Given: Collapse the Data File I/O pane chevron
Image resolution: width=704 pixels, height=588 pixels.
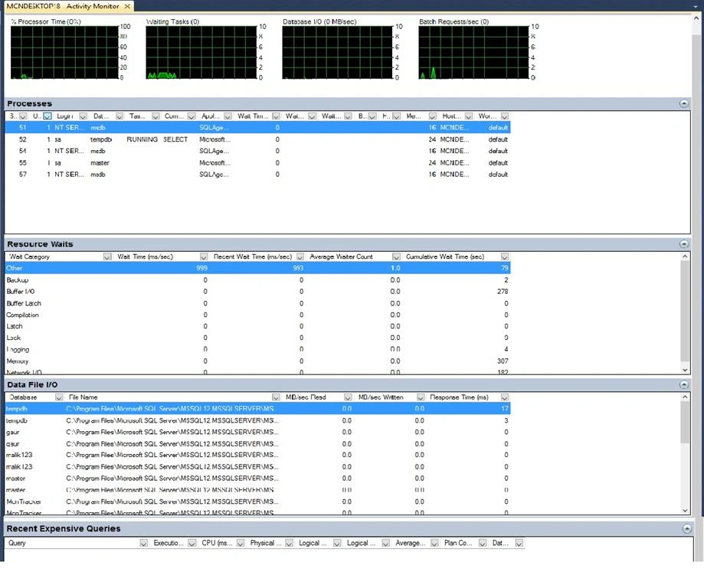Looking at the screenshot, I should coord(683,384).
